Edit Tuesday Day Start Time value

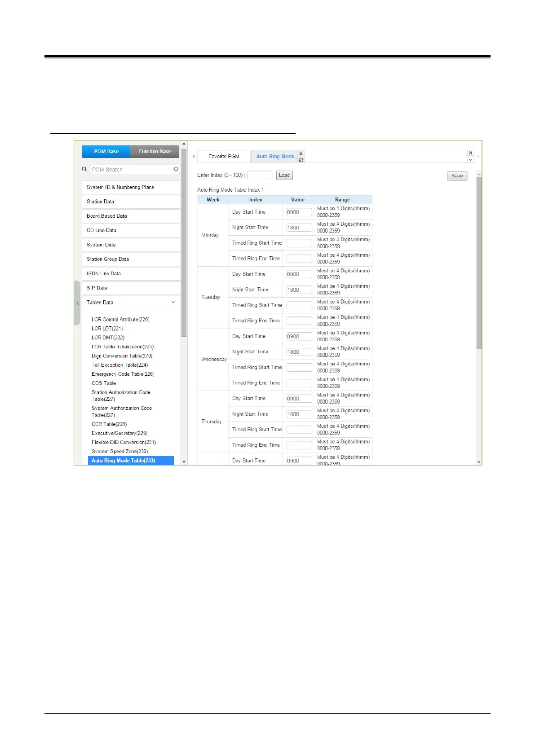coord(299,274)
